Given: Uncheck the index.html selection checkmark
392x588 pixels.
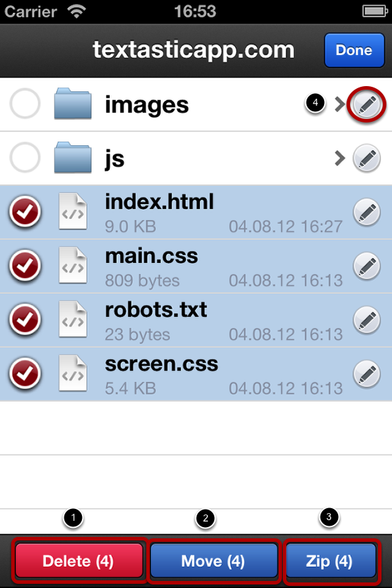Looking at the screenshot, I should (x=24, y=212).
